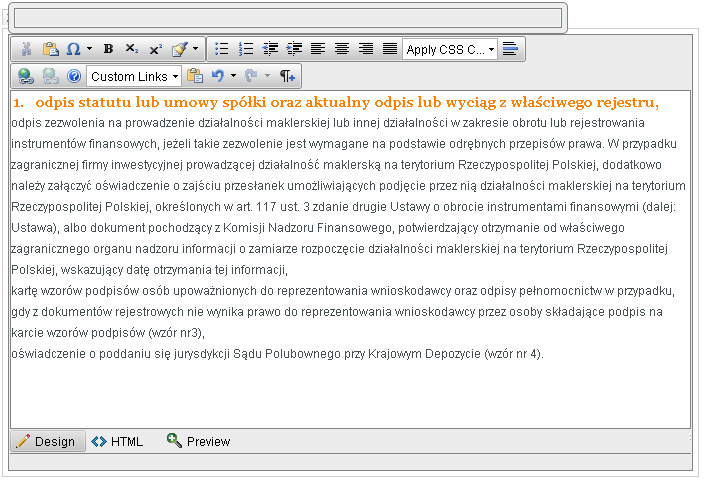Click the format stripper brush icon
Screen dimensions: 708x483
[180, 49]
